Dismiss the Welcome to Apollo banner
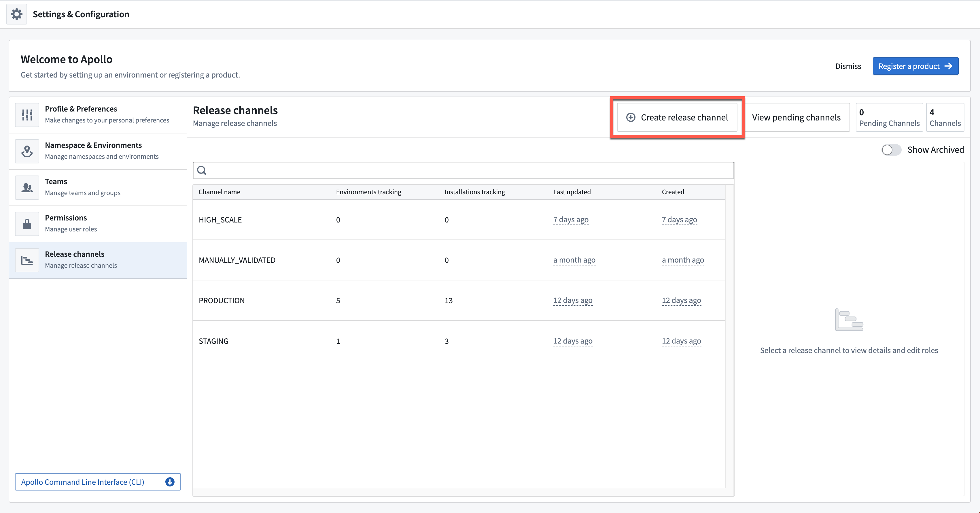This screenshot has height=513, width=980. 848,66
